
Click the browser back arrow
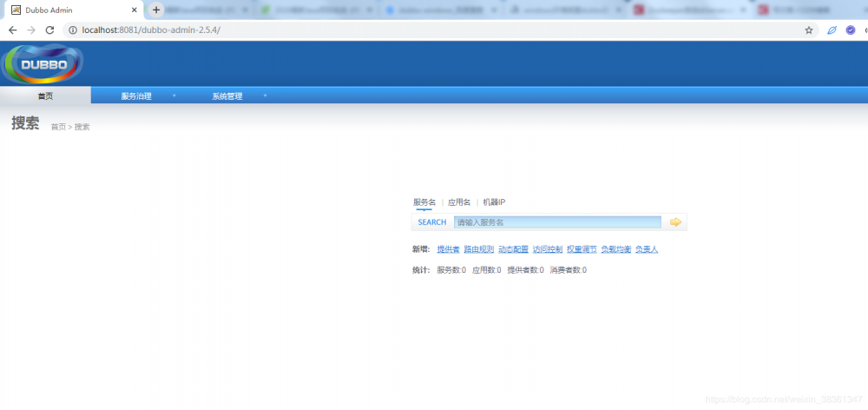(13, 30)
